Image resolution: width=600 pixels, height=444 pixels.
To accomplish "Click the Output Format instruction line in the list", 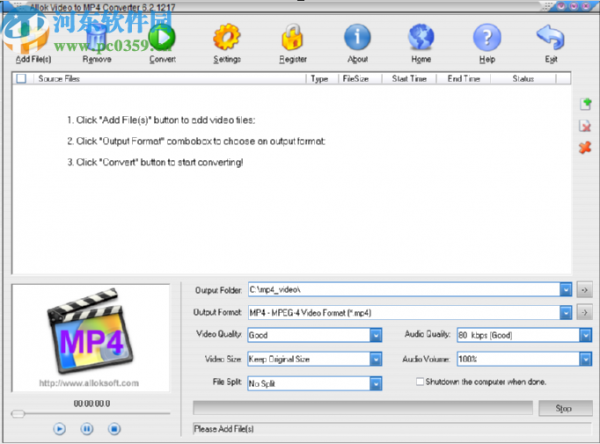I will pos(196,141).
